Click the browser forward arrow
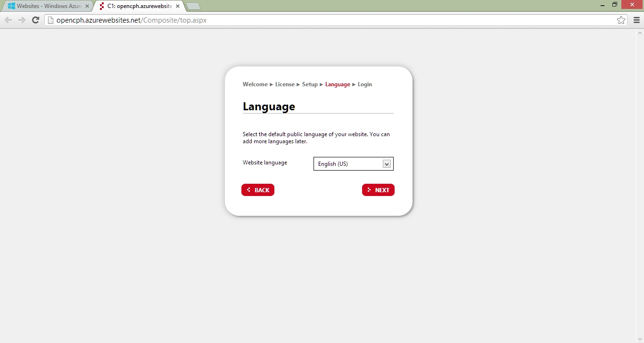The height and width of the screenshot is (343, 644). click(22, 20)
